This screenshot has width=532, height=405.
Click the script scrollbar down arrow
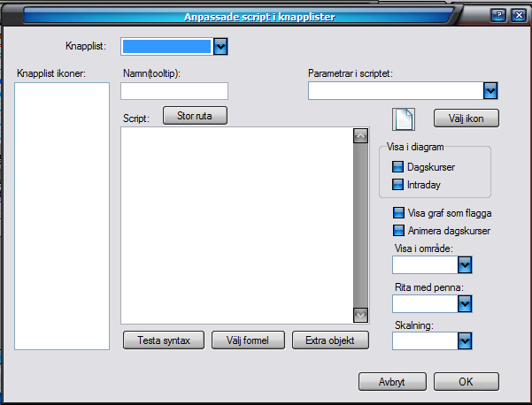pos(359,315)
